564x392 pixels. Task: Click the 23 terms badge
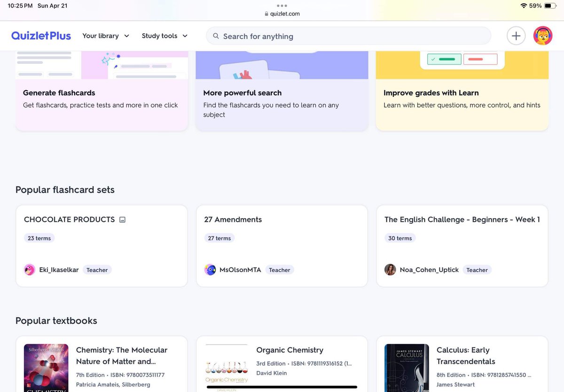39,238
